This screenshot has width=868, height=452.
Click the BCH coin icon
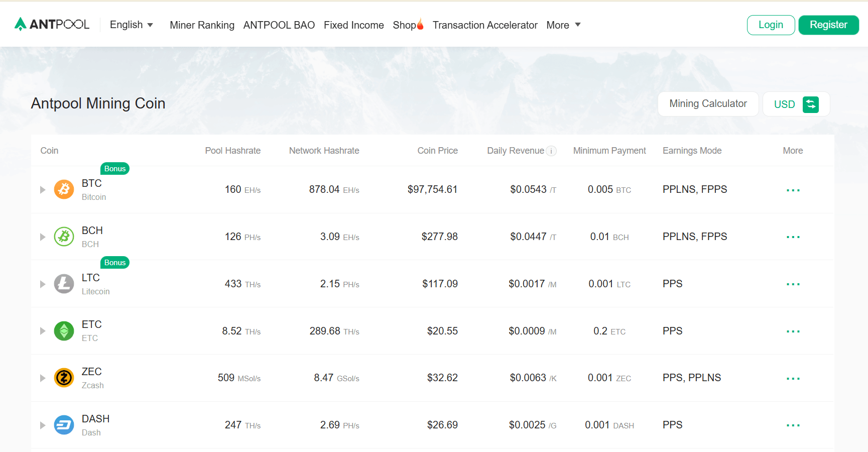pyautogui.click(x=64, y=237)
